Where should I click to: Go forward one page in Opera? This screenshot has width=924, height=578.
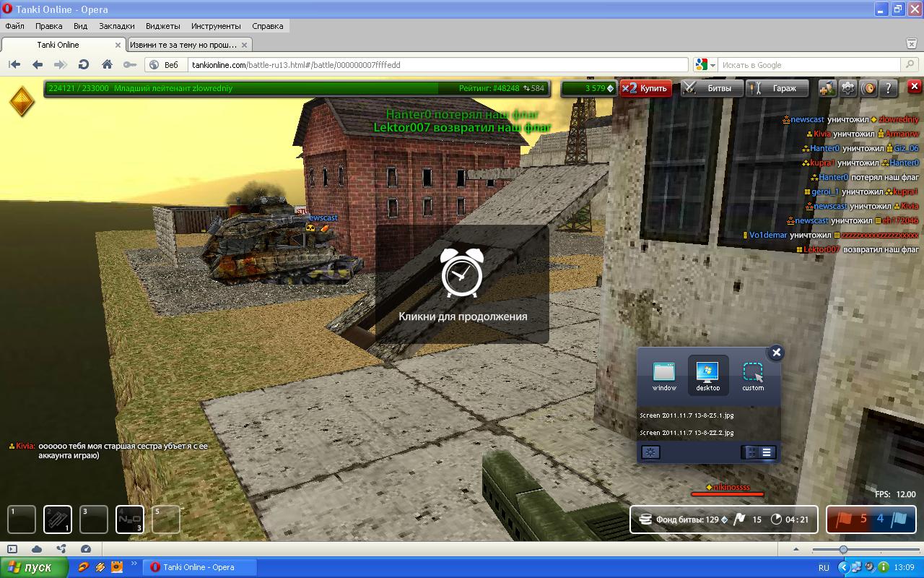[x=60, y=64]
